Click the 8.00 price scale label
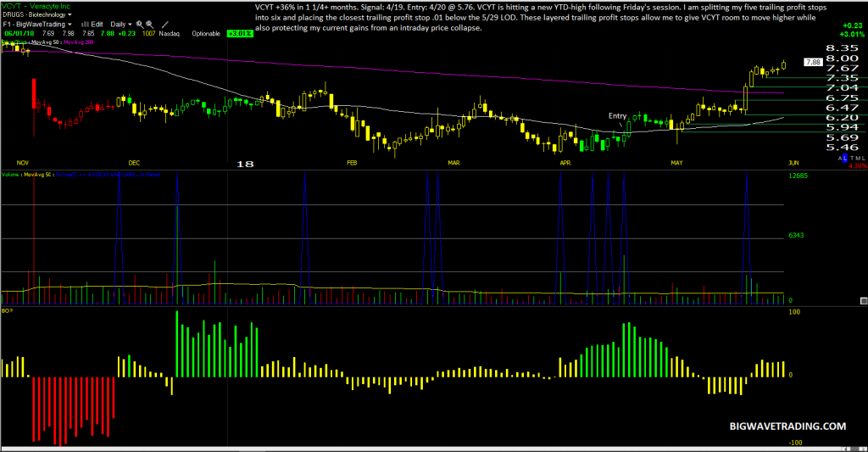This screenshot has height=452, width=868. tap(842, 59)
